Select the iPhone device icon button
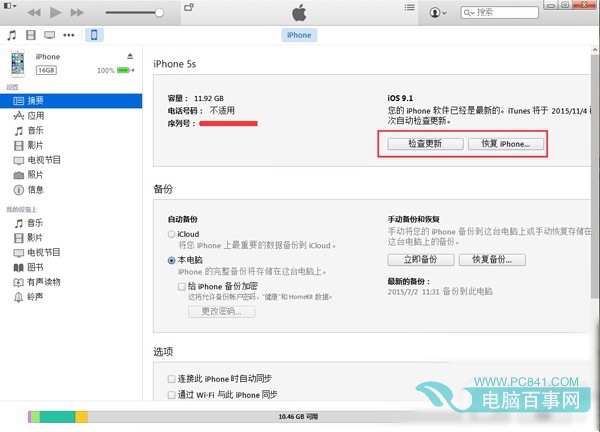The height and width of the screenshot is (432, 600). (94, 35)
